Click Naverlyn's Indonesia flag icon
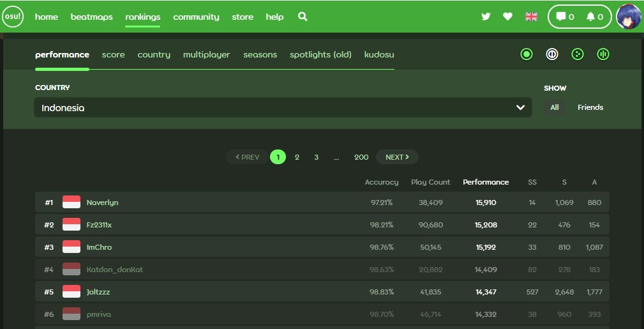Screen dimensions: 644x329 pos(71,203)
